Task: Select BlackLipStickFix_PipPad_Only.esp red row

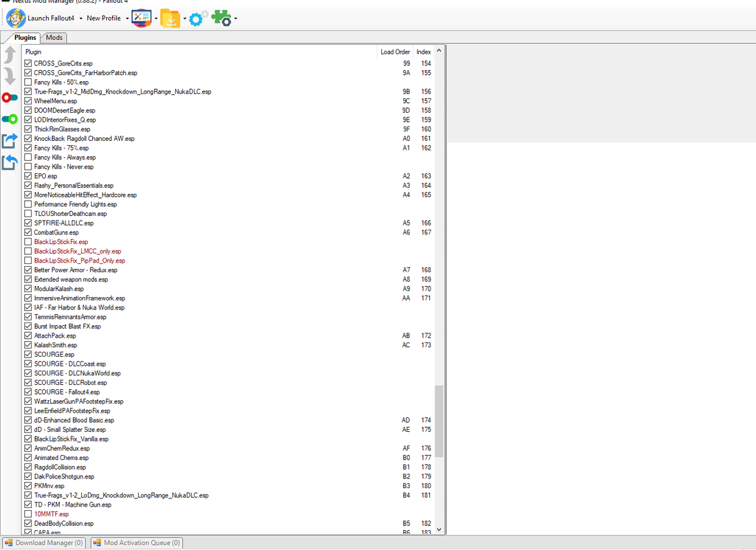Action: coord(228,261)
